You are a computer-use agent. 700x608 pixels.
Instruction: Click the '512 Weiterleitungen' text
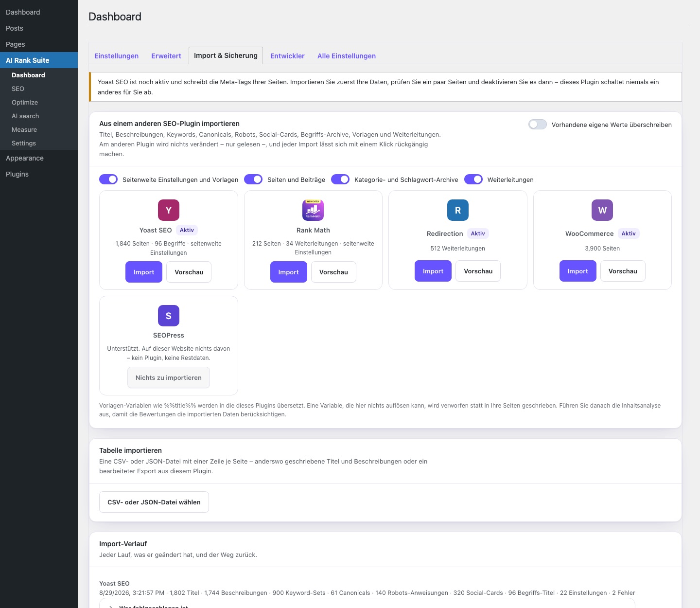coord(458,249)
